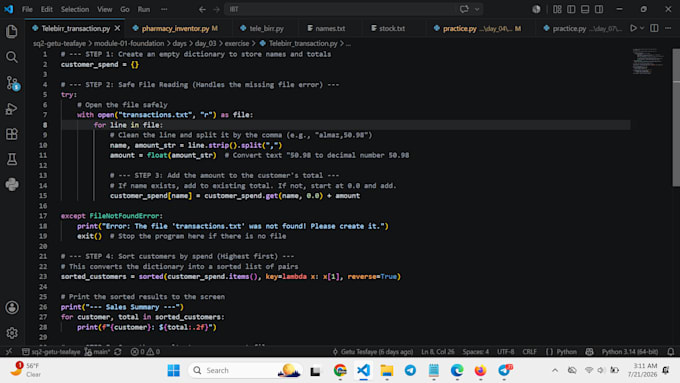Image resolution: width=680 pixels, height=383 pixels.
Task: Expand the breadcrumb ellipsis after Telebirr_transaction.py
Action: pos(348,43)
